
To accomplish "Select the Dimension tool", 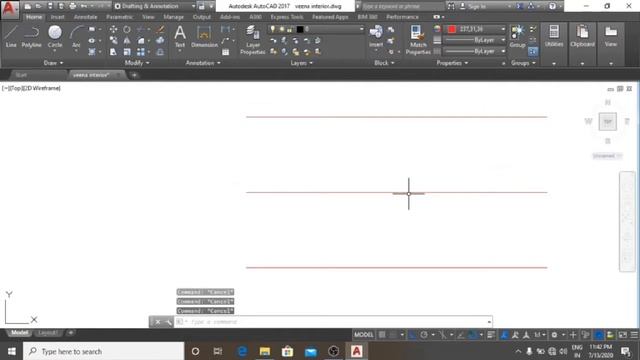I will (x=204, y=37).
